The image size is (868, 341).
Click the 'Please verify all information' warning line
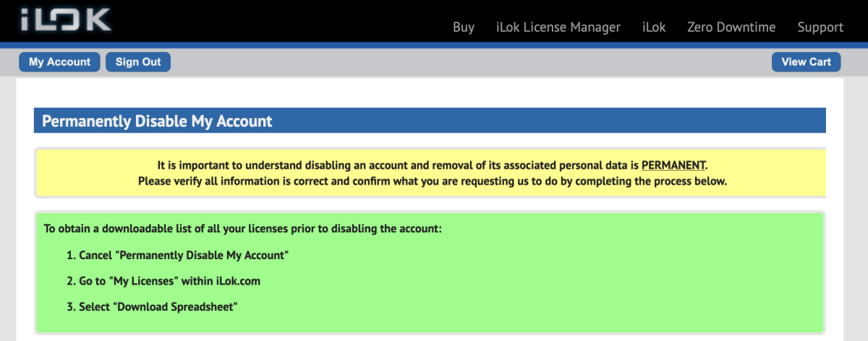coord(433,181)
